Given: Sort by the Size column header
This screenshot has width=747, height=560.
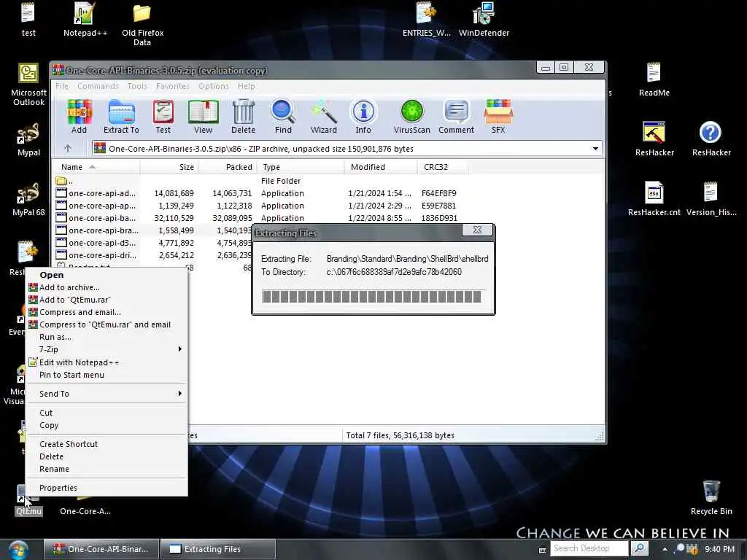Looking at the screenshot, I should click(169, 167).
